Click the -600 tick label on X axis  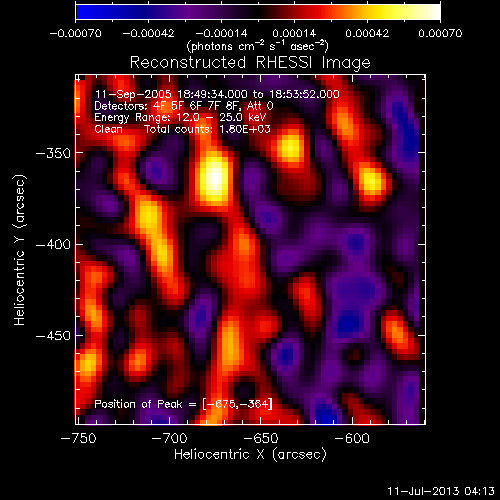pos(352,438)
